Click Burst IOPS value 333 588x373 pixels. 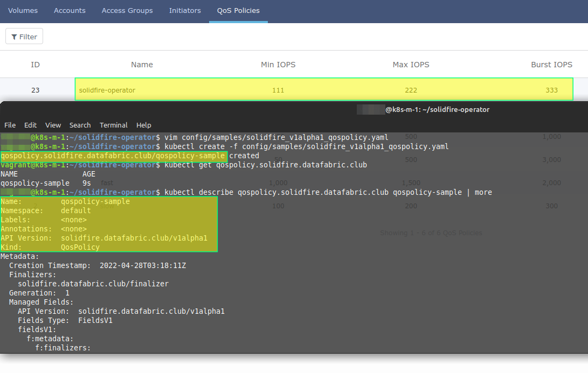click(x=552, y=90)
